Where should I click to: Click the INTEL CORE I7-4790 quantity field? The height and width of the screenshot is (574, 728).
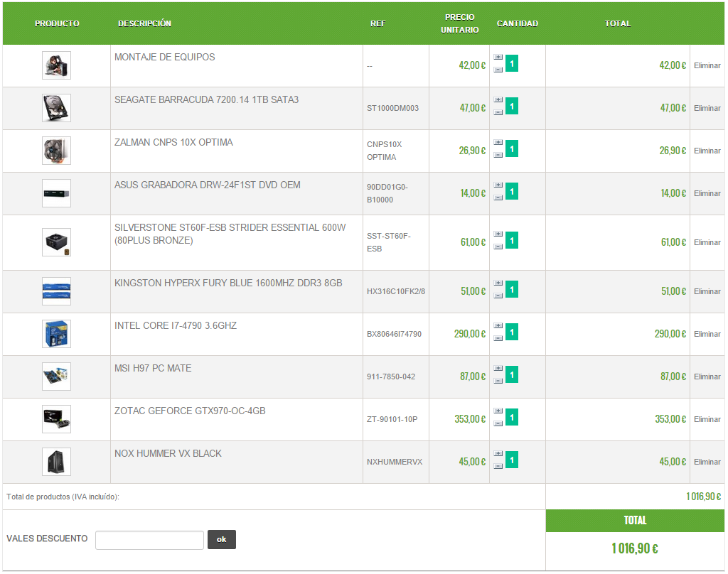coord(512,332)
